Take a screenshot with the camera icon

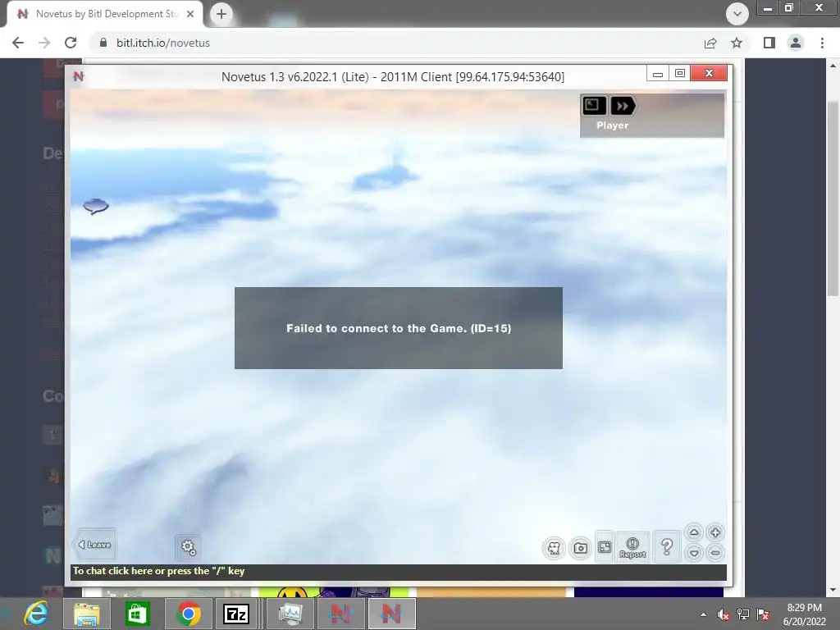click(580, 548)
